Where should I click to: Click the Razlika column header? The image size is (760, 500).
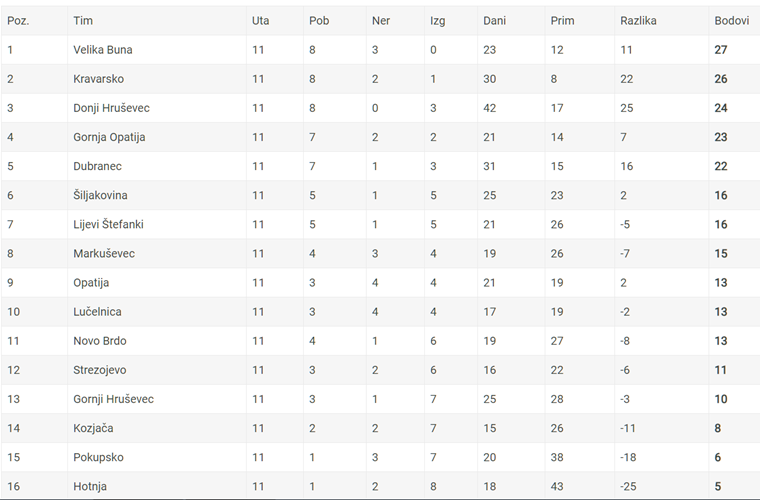pyautogui.click(x=638, y=20)
